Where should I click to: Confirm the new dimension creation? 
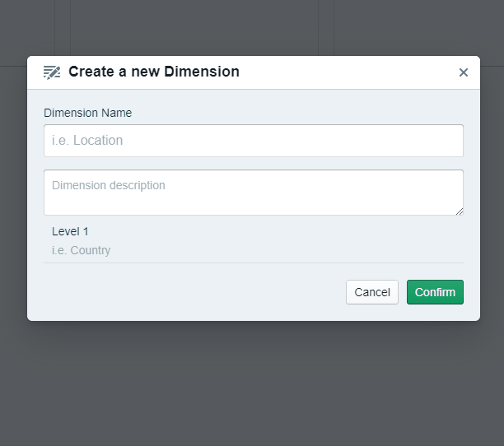435,292
